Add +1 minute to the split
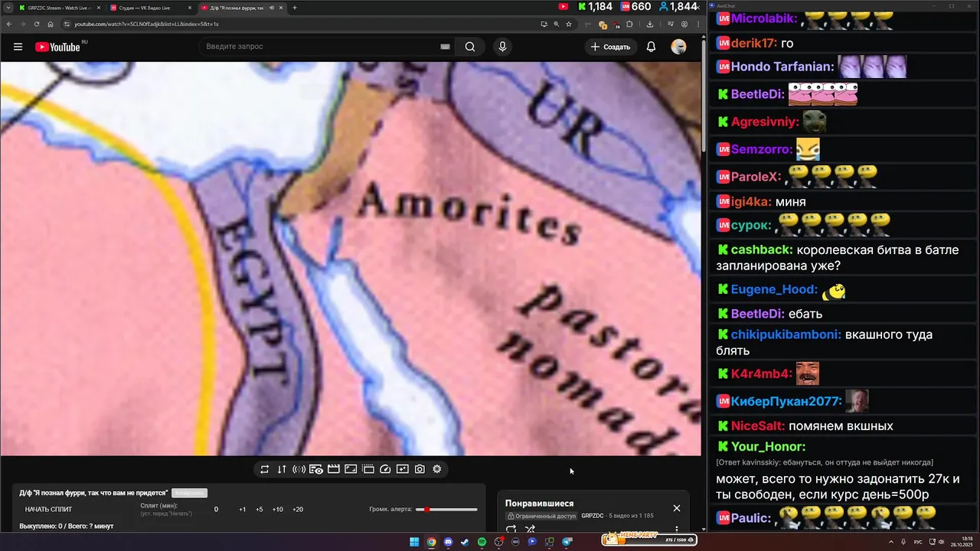The image size is (980, 551). click(x=243, y=510)
